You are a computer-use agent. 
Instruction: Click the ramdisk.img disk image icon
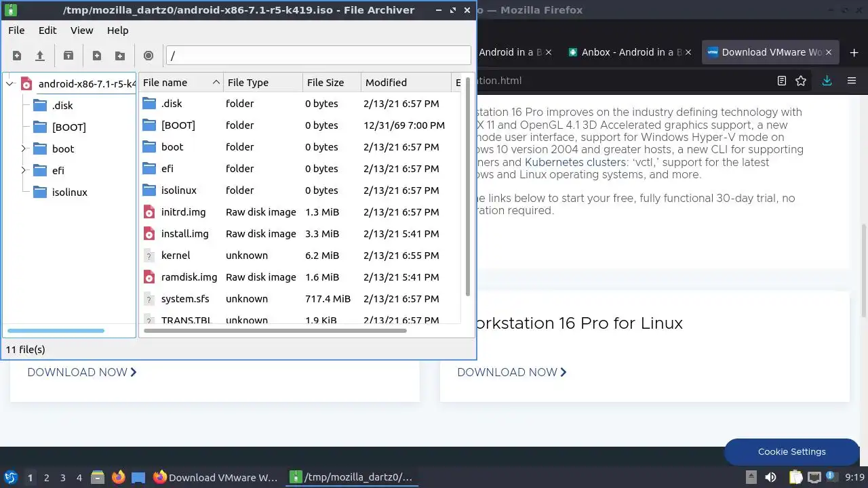click(149, 277)
